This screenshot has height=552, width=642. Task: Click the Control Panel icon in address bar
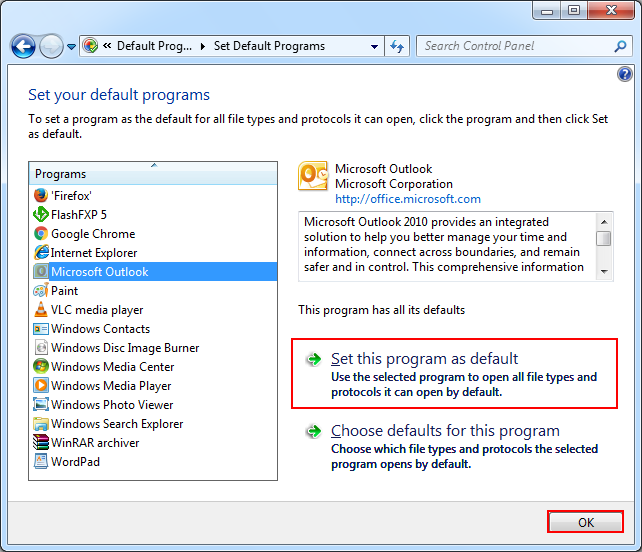pos(90,45)
